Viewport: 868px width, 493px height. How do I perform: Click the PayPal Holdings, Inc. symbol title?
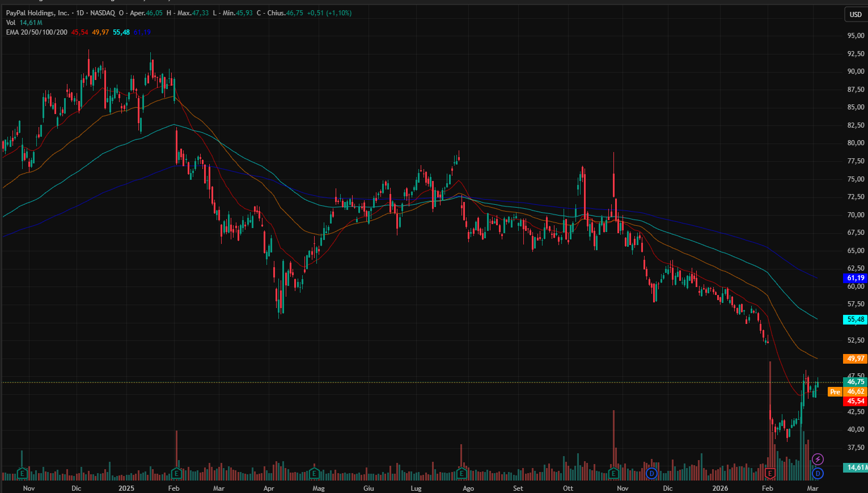click(x=37, y=13)
